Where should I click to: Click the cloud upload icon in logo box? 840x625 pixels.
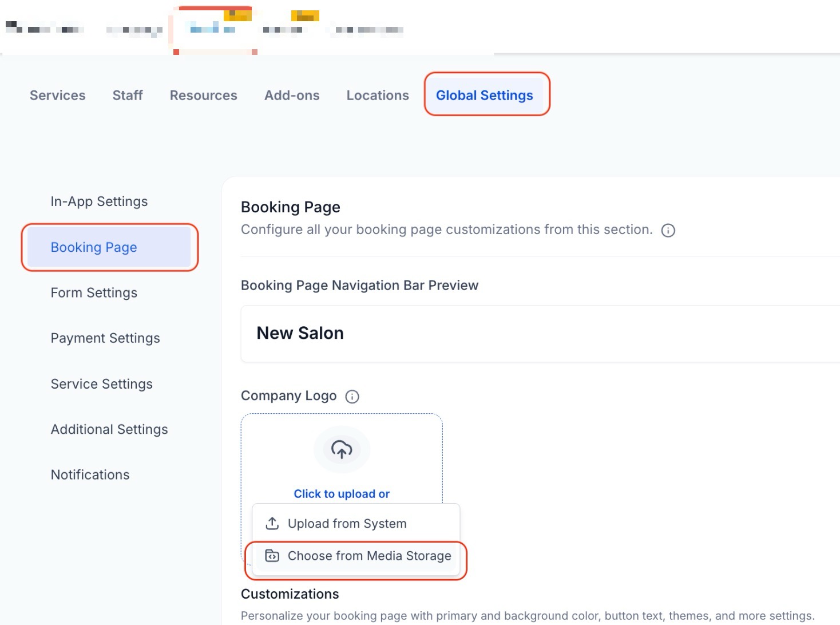point(342,450)
